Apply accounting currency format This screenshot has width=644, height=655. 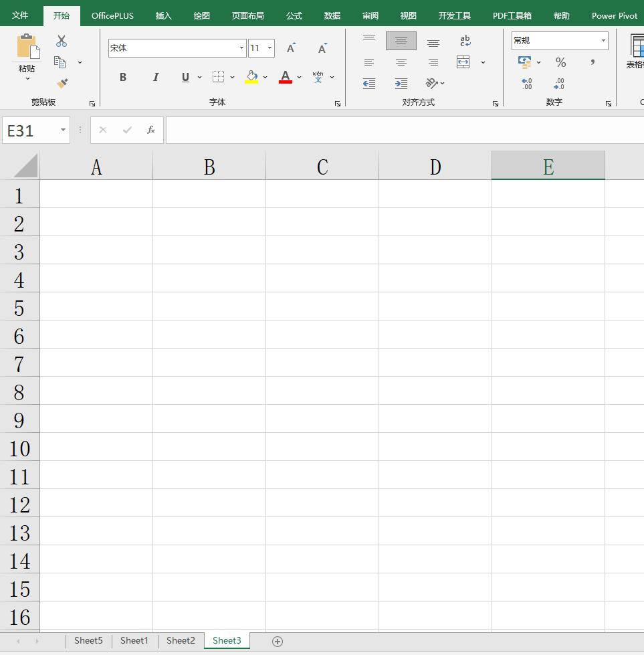click(524, 62)
